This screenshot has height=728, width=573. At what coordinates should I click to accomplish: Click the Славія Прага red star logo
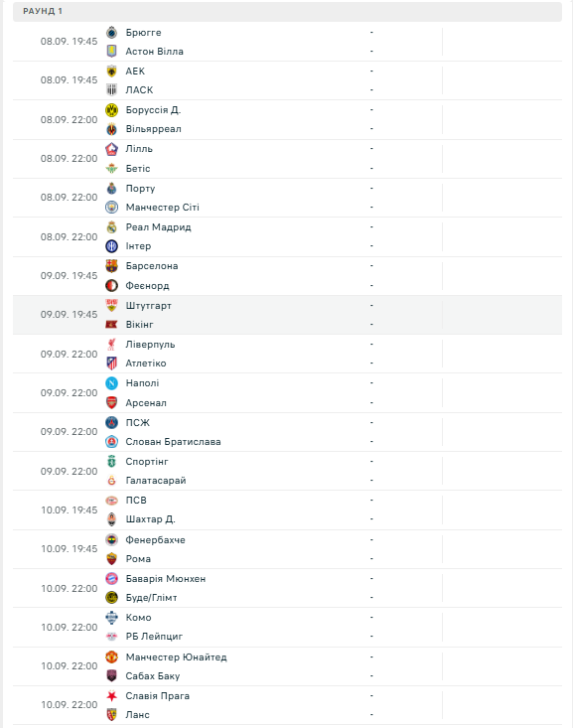click(111, 696)
